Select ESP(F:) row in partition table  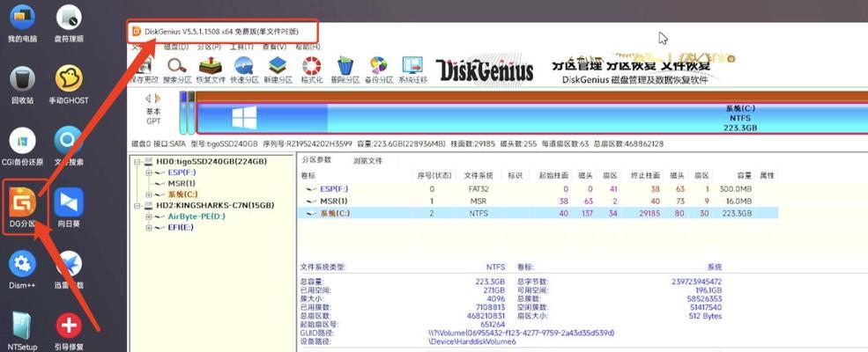pos(538,189)
